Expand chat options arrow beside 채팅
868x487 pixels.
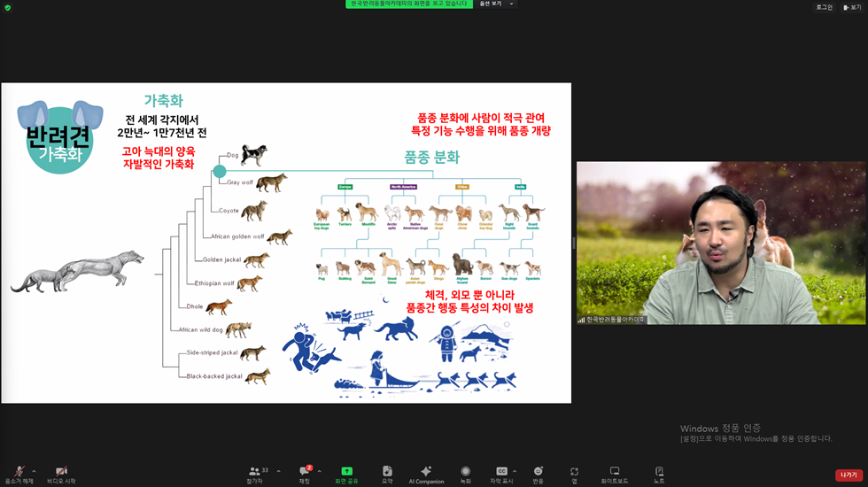(320, 471)
